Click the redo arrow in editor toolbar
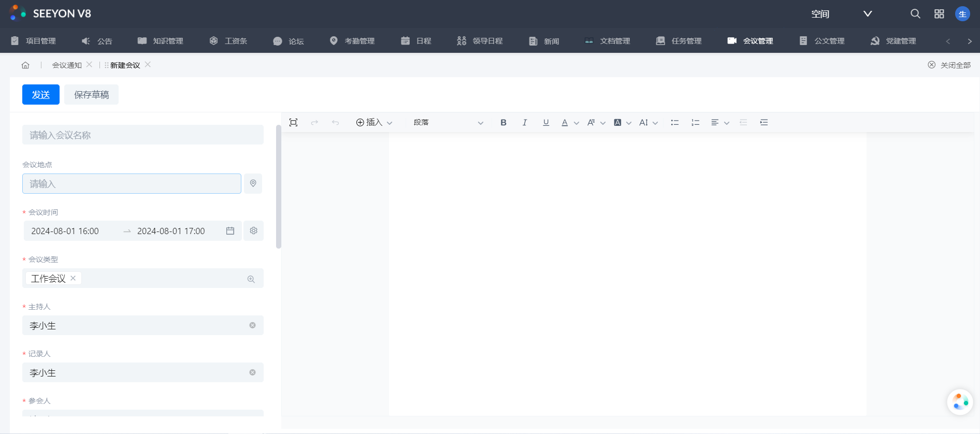The height and width of the screenshot is (434, 980). 314,122
